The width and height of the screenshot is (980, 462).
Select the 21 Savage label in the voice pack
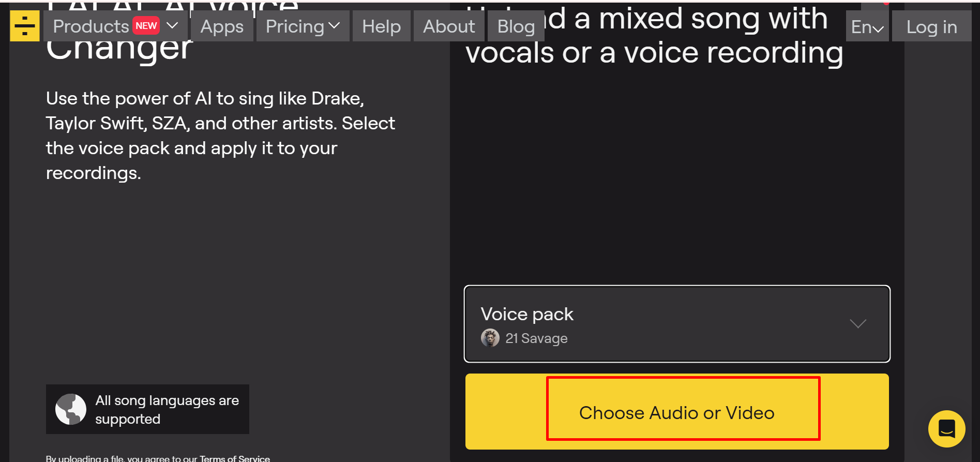tap(536, 338)
